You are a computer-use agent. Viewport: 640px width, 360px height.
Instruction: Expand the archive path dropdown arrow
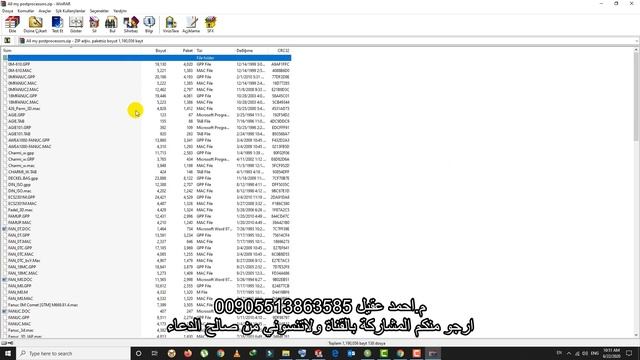pos(636,41)
